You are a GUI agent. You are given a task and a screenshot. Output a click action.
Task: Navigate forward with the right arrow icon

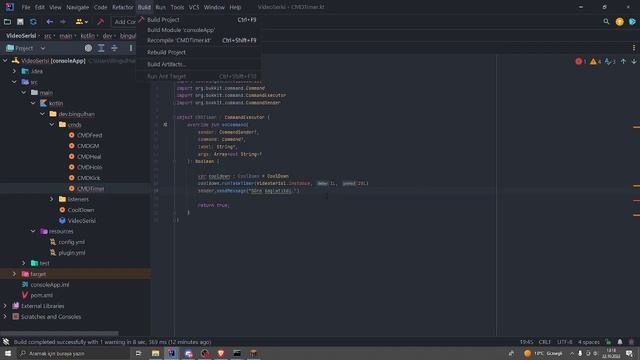(x=62, y=22)
